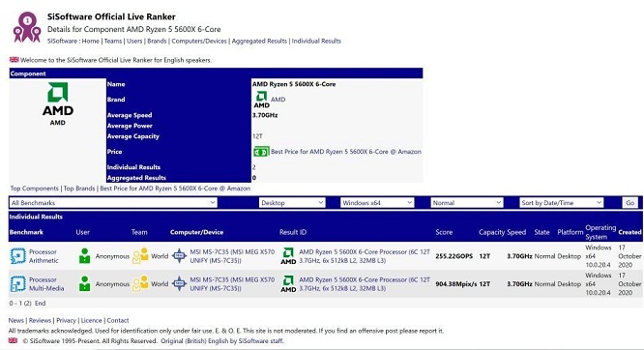
Task: Click UK flag icon in footer copyright
Action: (x=14, y=340)
